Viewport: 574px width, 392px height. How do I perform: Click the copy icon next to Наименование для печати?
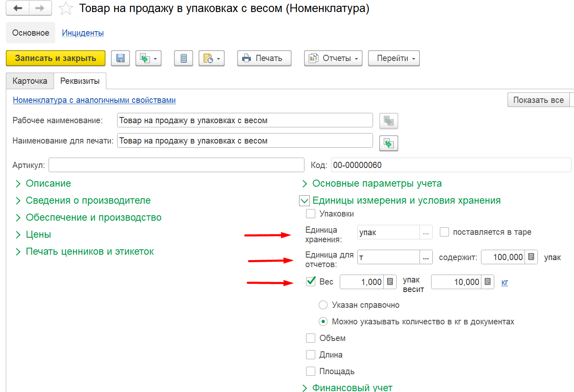pos(389,144)
